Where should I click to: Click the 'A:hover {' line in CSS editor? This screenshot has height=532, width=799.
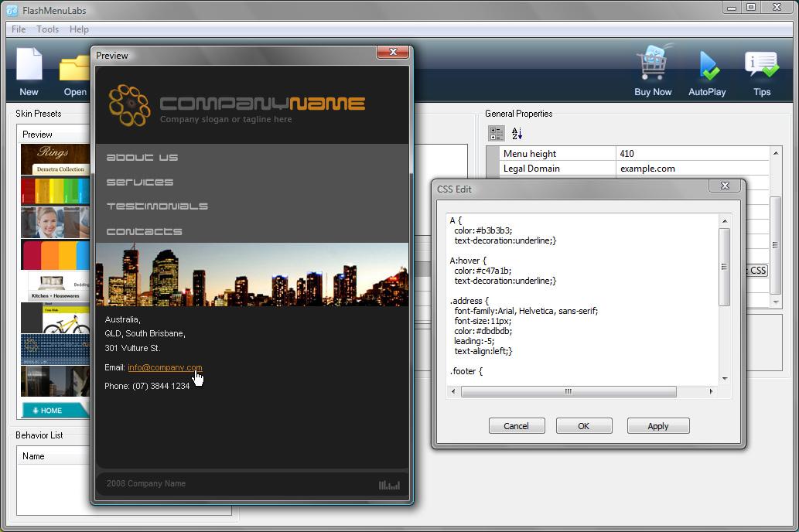coord(468,261)
